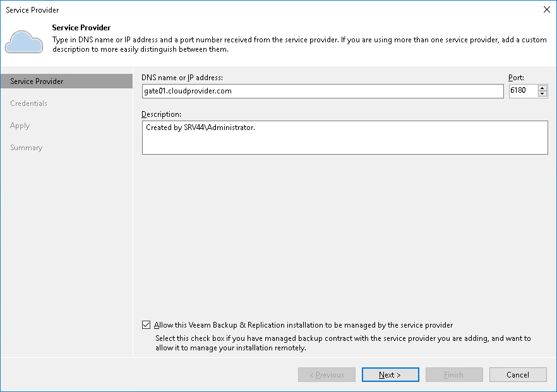
Task: Click the Finish button
Action: (x=454, y=375)
